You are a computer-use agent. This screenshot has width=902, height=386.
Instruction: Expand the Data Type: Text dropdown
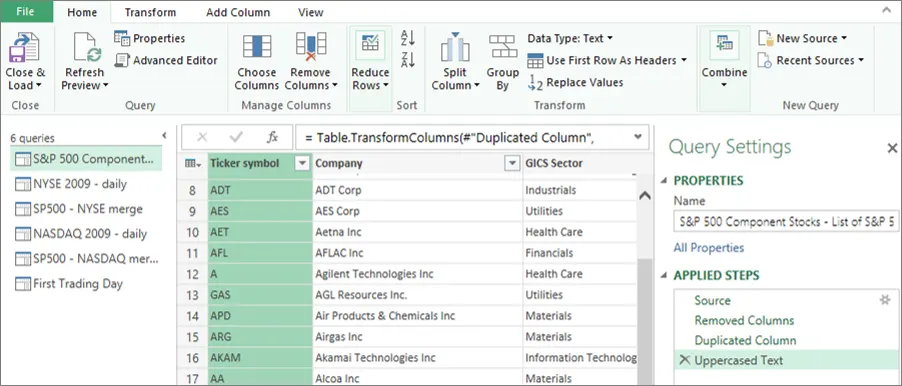click(570, 39)
